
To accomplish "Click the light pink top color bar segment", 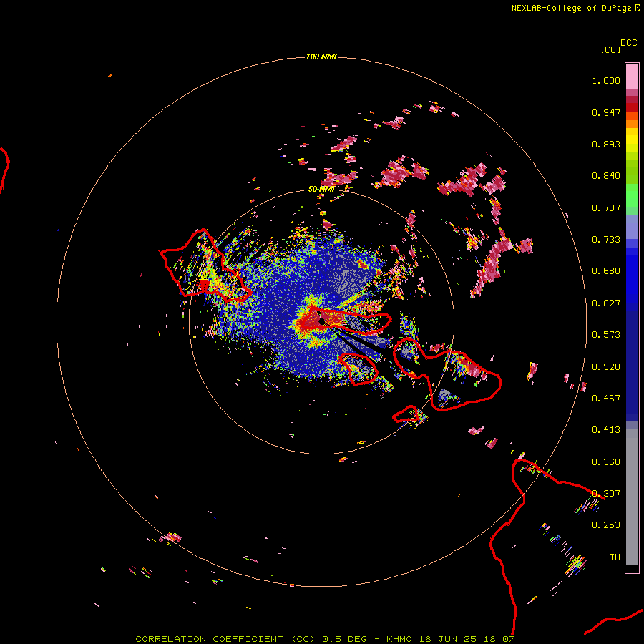I will (632, 77).
